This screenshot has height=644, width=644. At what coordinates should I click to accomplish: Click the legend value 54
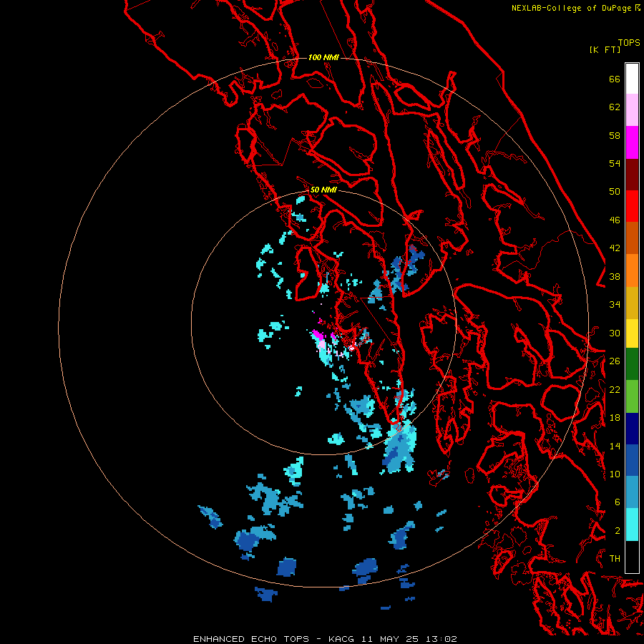coord(615,163)
